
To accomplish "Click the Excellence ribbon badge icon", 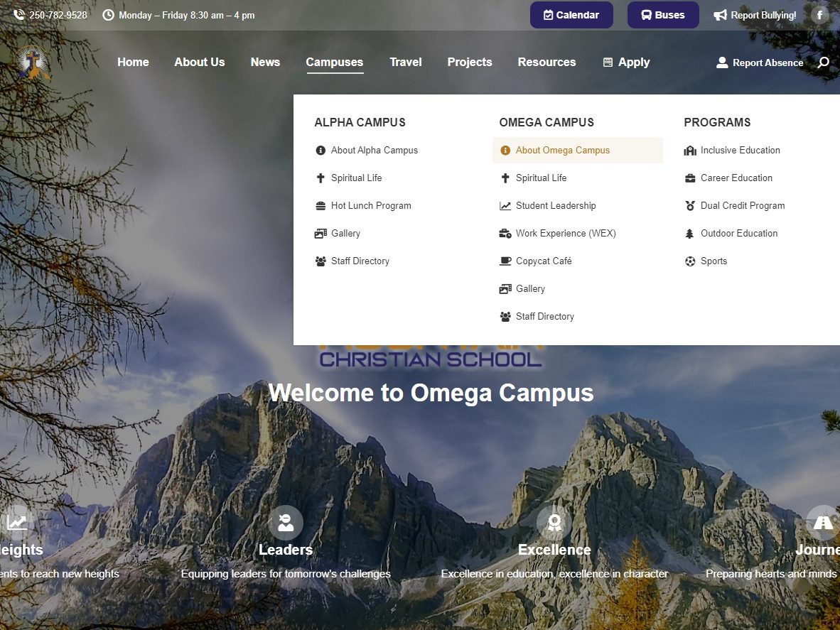I will point(554,523).
